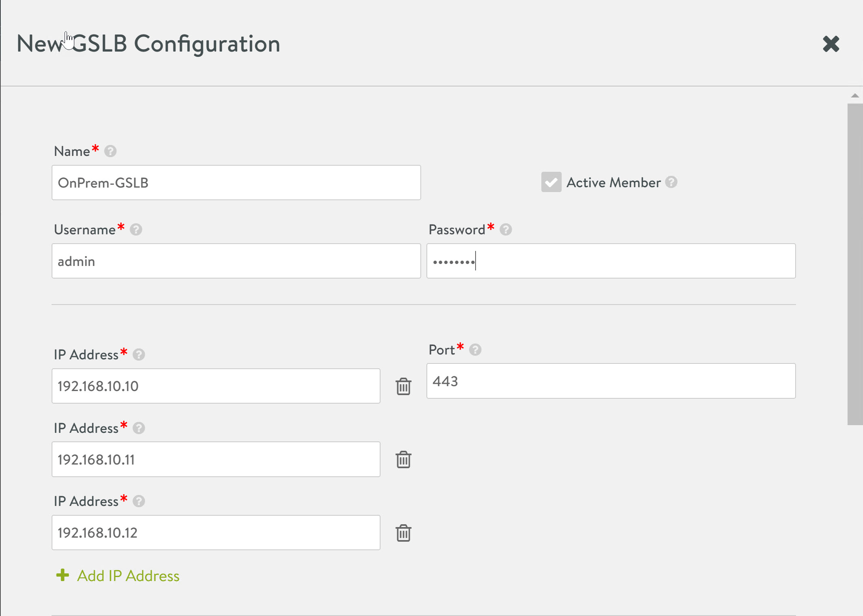Open help for third IP Address label
The width and height of the screenshot is (863, 616).
[x=139, y=501]
